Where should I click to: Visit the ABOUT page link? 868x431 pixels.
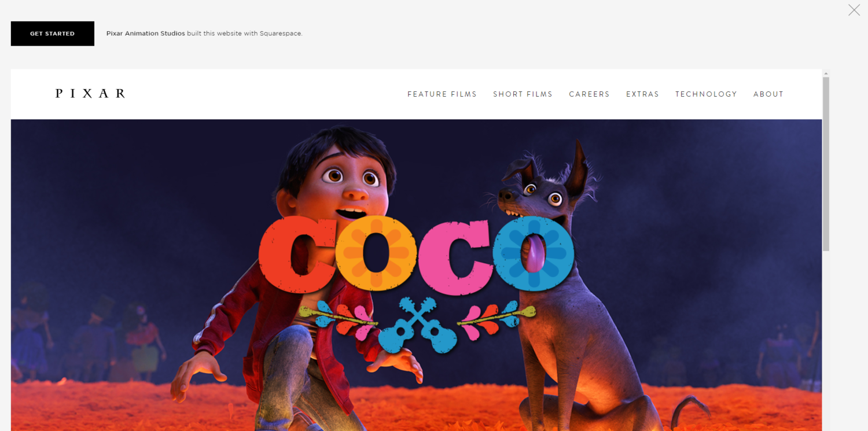click(x=768, y=94)
